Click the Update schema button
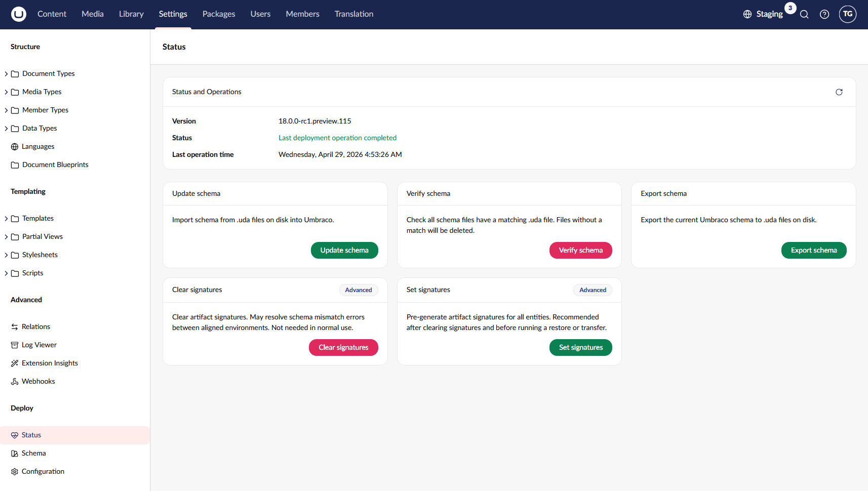This screenshot has height=491, width=868. coord(344,250)
